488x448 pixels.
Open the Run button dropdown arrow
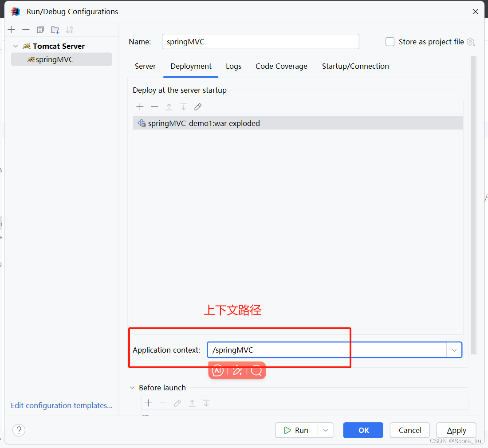click(x=326, y=430)
